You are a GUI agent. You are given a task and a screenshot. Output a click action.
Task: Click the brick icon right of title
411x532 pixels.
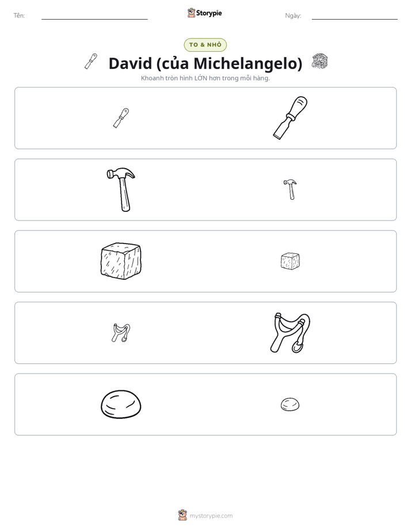(320, 62)
